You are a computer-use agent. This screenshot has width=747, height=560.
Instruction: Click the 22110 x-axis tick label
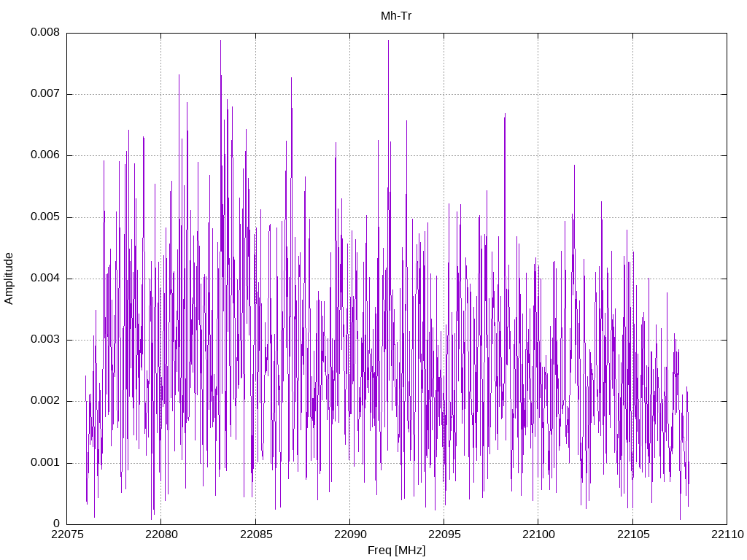tap(727, 534)
